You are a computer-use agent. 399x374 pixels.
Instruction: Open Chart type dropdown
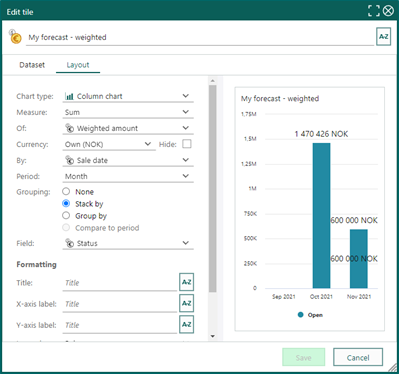(128, 96)
